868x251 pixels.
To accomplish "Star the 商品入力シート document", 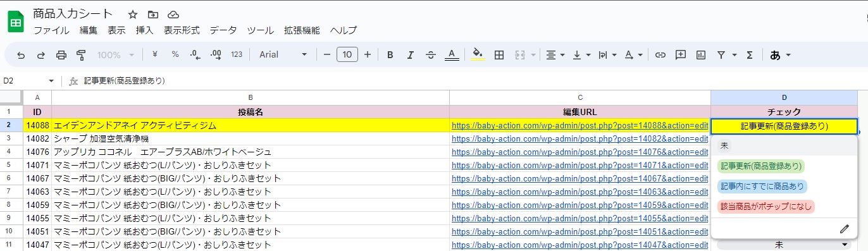I will click(133, 15).
